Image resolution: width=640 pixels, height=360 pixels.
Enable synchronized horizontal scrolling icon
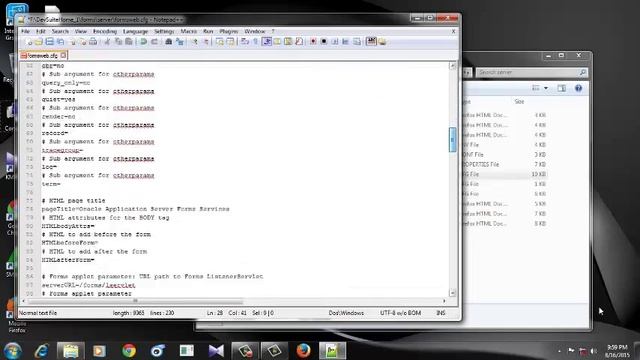tap(231, 42)
